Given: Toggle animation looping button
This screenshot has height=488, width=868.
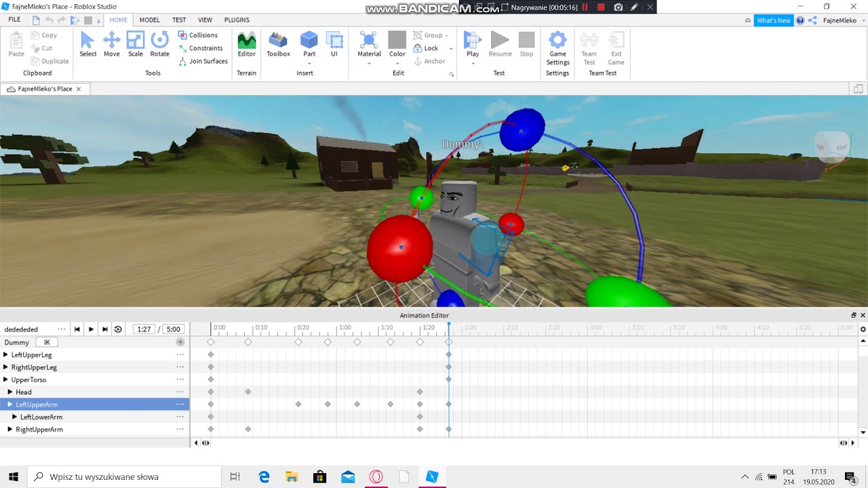Looking at the screenshot, I should click(x=118, y=329).
